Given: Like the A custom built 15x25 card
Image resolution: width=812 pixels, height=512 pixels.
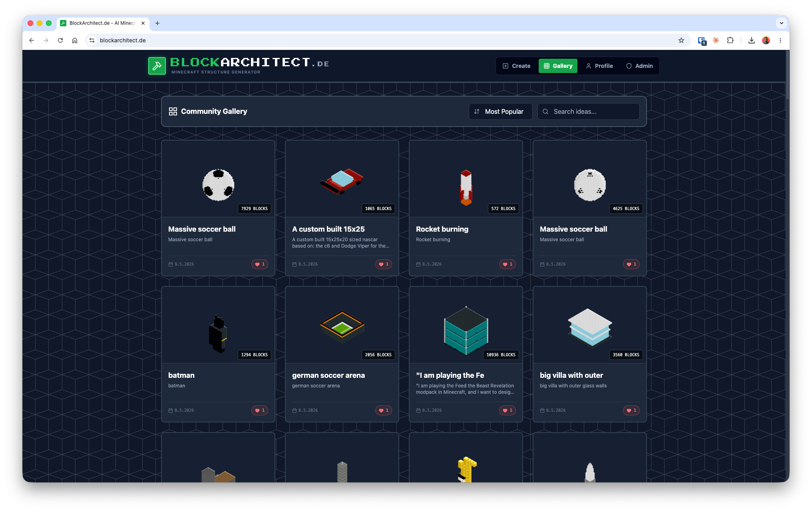Looking at the screenshot, I should (384, 264).
